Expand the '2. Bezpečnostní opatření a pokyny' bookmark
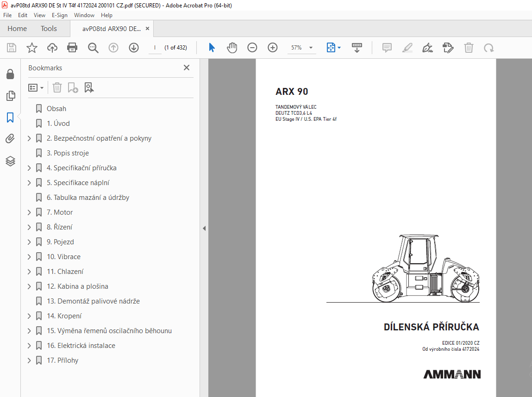This screenshot has width=532, height=397. point(29,138)
